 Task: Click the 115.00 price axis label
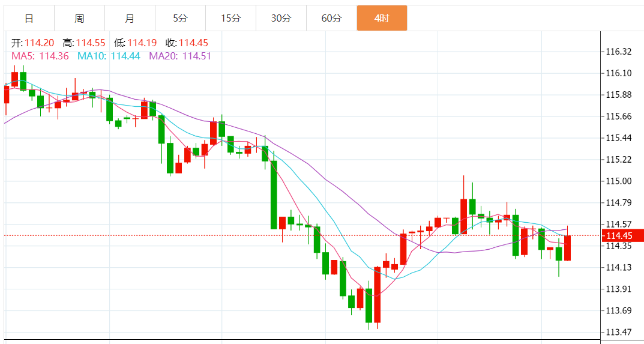tap(619, 181)
